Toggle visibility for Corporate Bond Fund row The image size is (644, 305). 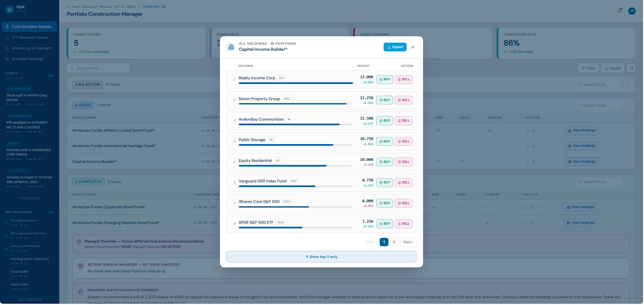(531, 208)
